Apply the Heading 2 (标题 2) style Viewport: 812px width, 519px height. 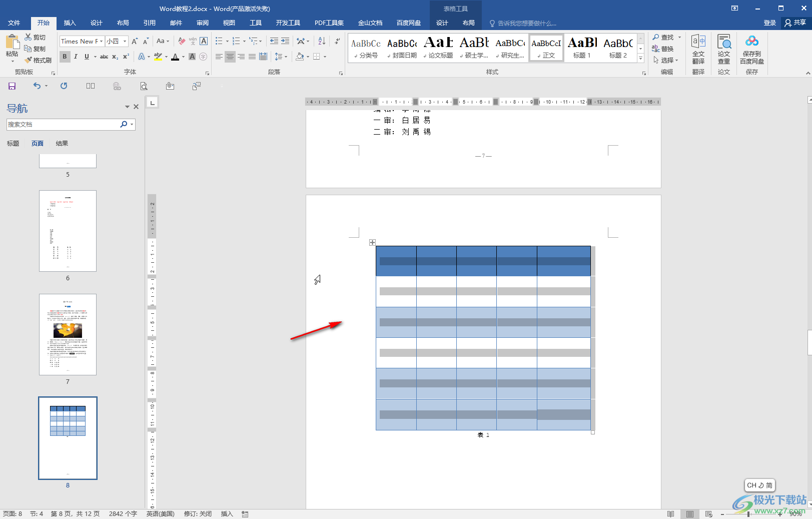point(618,48)
